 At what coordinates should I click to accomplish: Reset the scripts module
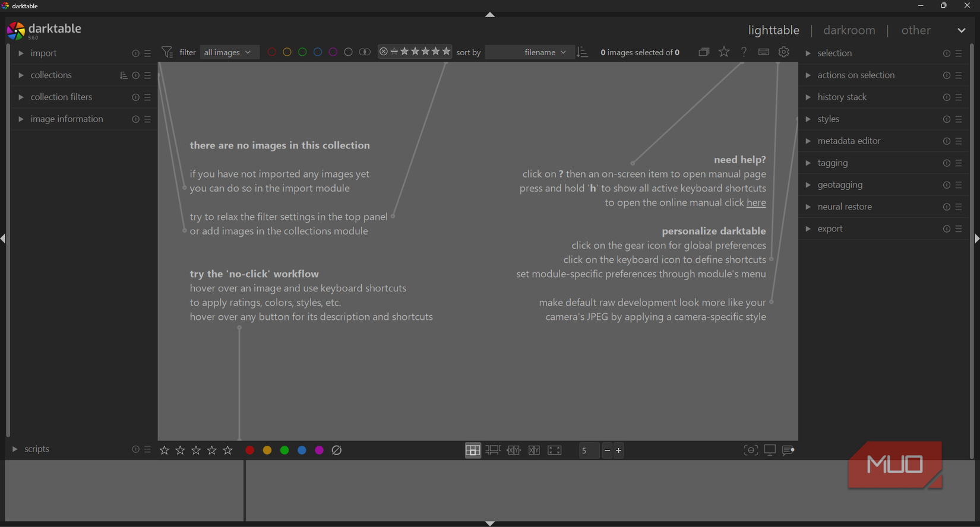pyautogui.click(x=135, y=449)
